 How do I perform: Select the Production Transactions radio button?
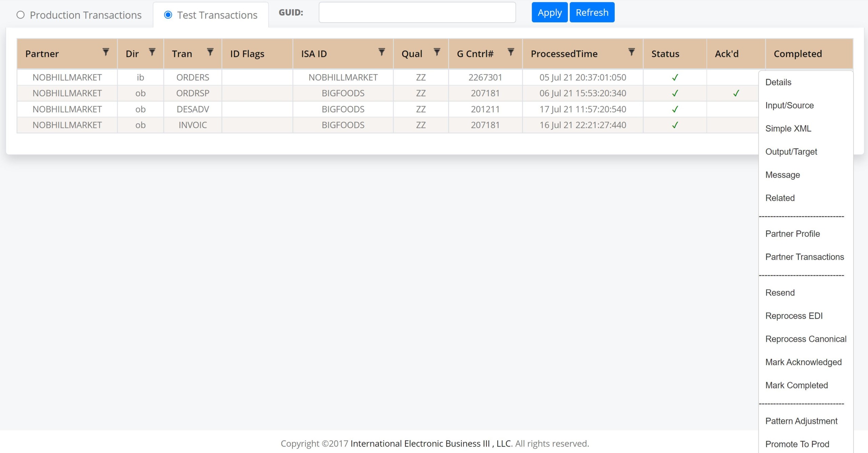tap(21, 15)
